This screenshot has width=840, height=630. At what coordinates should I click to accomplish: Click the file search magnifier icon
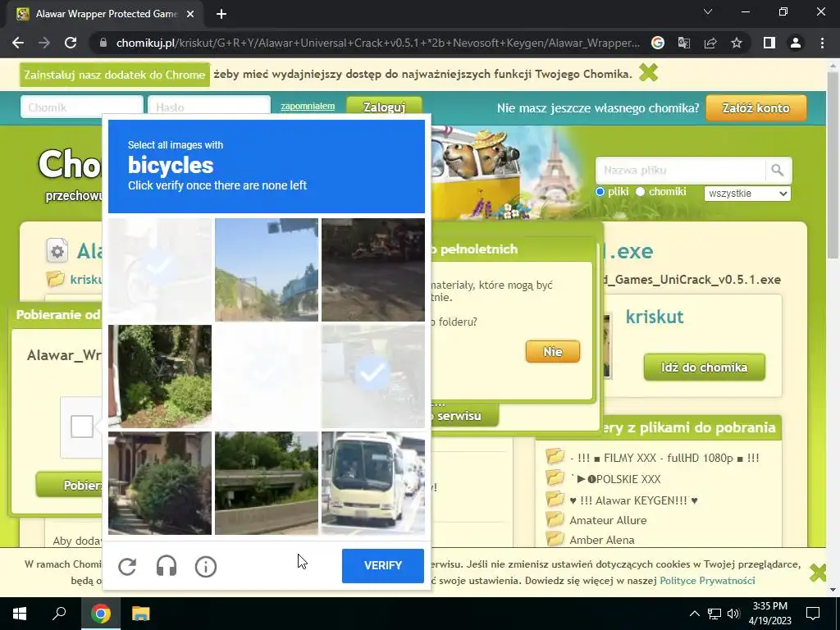click(778, 171)
